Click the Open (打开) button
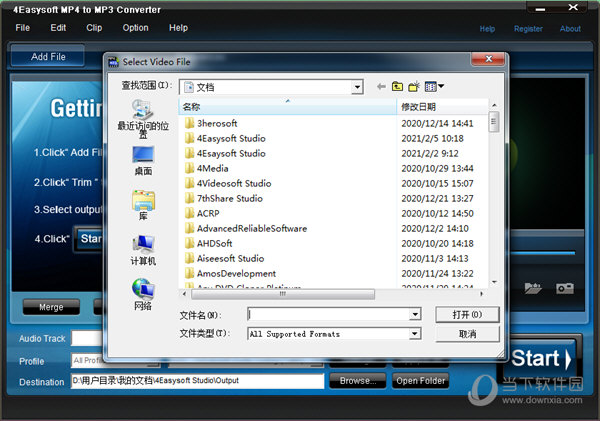Viewport: 600px width, 421px height. 467,315
